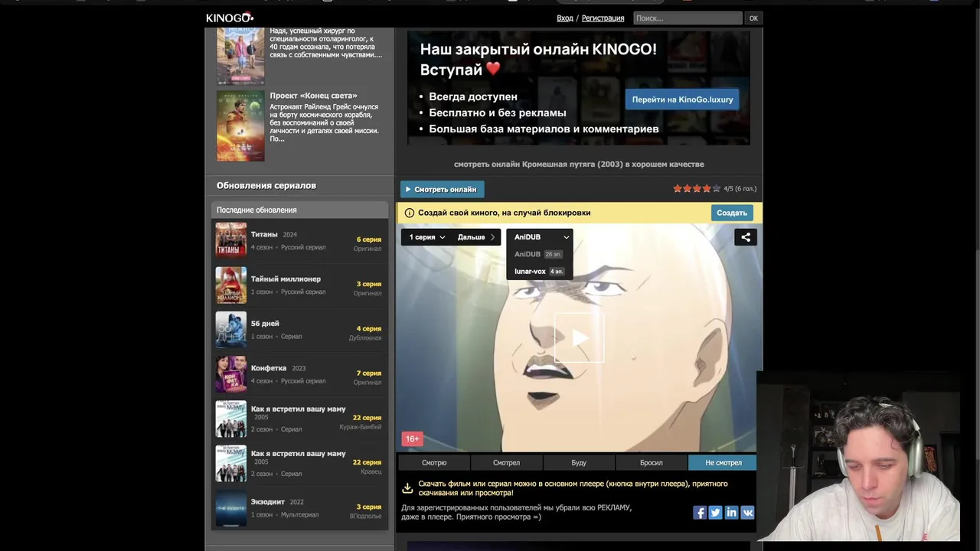
Task: Select lunar-vox 4 эп. voice-over option
Action: tap(539, 272)
